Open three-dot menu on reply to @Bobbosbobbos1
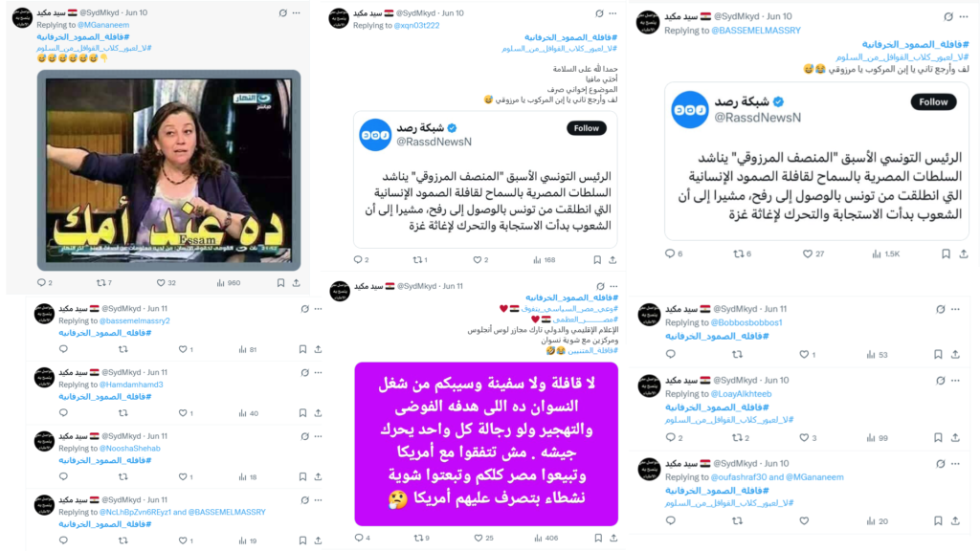Viewport: 980px width, 551px height. pyautogui.click(x=956, y=309)
